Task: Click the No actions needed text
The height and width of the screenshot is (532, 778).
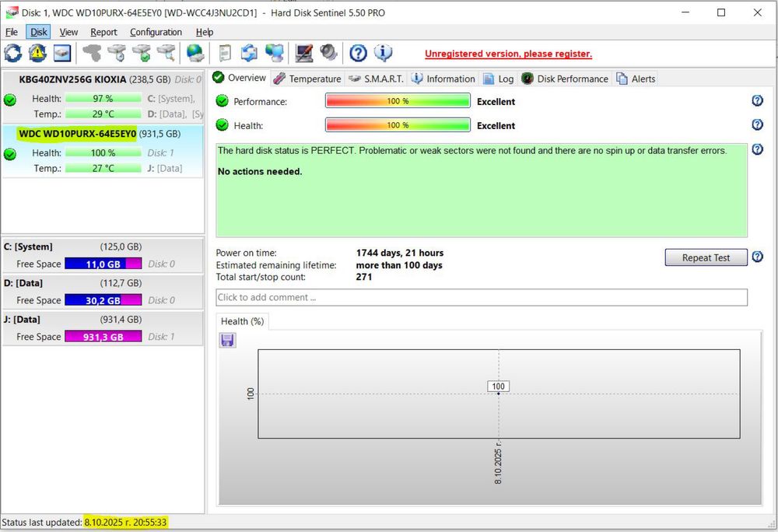Action: pos(260,172)
